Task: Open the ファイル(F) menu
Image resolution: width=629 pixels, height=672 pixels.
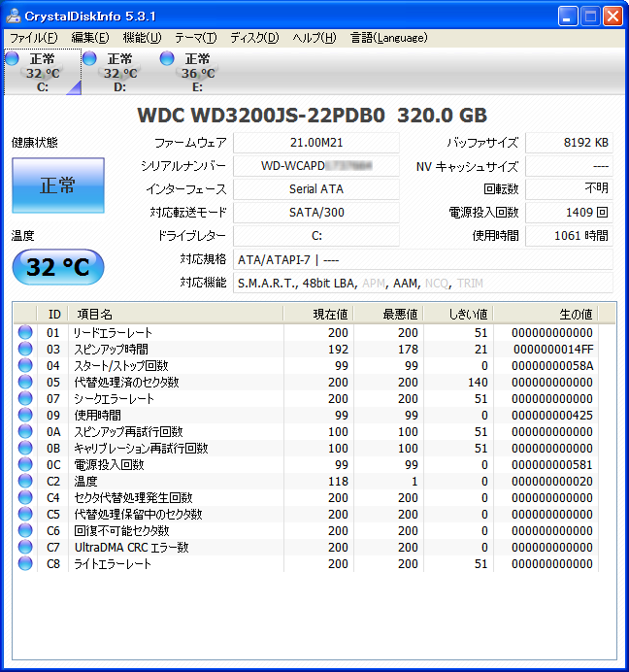Action: coord(33,38)
